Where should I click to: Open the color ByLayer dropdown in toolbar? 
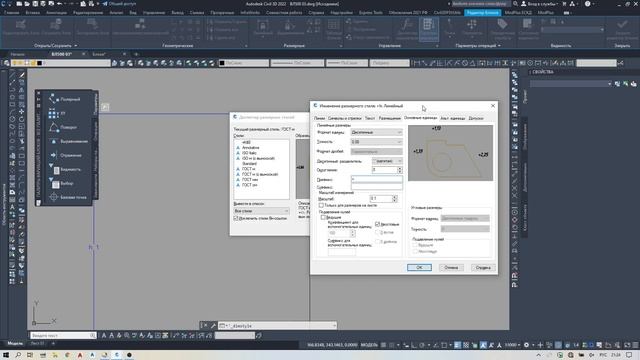point(244,63)
